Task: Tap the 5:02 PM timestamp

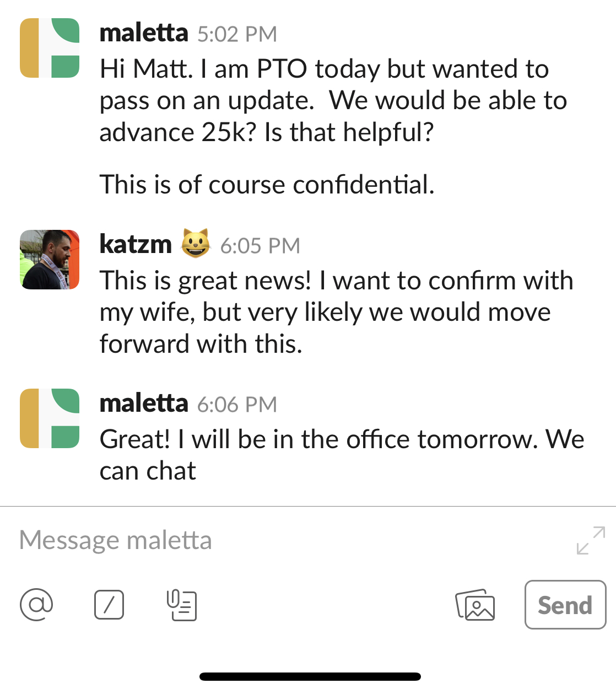Action: (237, 34)
